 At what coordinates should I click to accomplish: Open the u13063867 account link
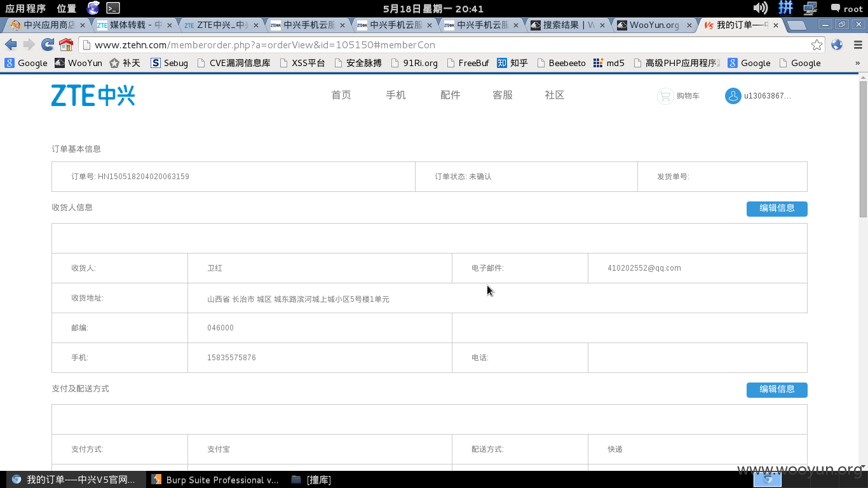(768, 96)
